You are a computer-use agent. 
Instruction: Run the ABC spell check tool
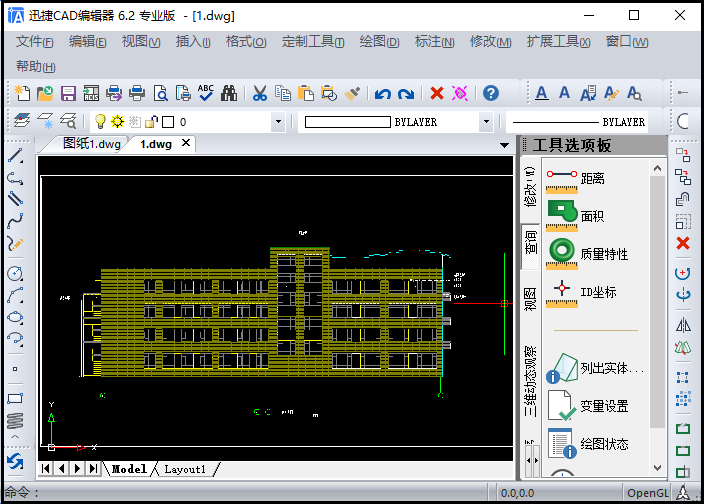[206, 93]
